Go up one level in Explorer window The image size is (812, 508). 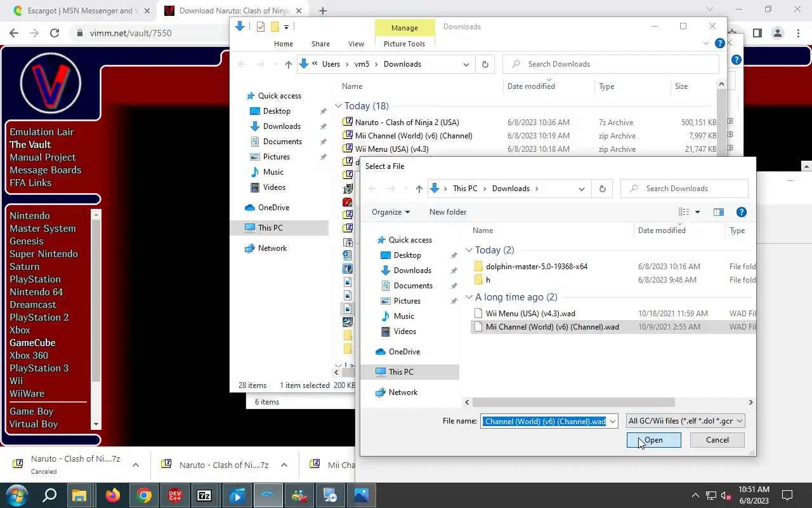(x=288, y=64)
